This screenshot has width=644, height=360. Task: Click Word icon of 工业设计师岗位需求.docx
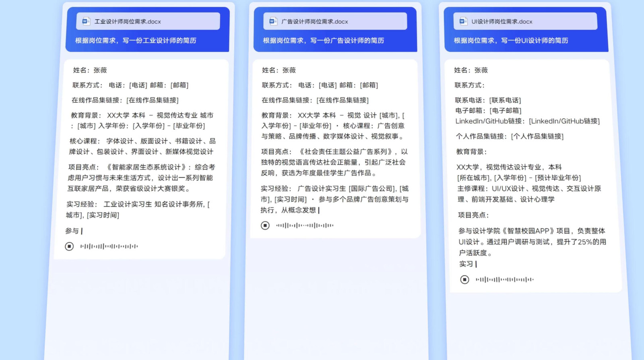(x=86, y=21)
